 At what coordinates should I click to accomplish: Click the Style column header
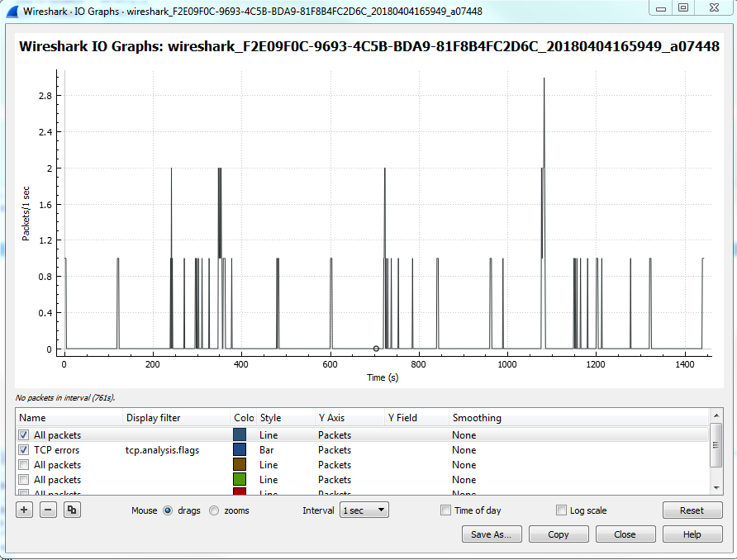click(271, 418)
